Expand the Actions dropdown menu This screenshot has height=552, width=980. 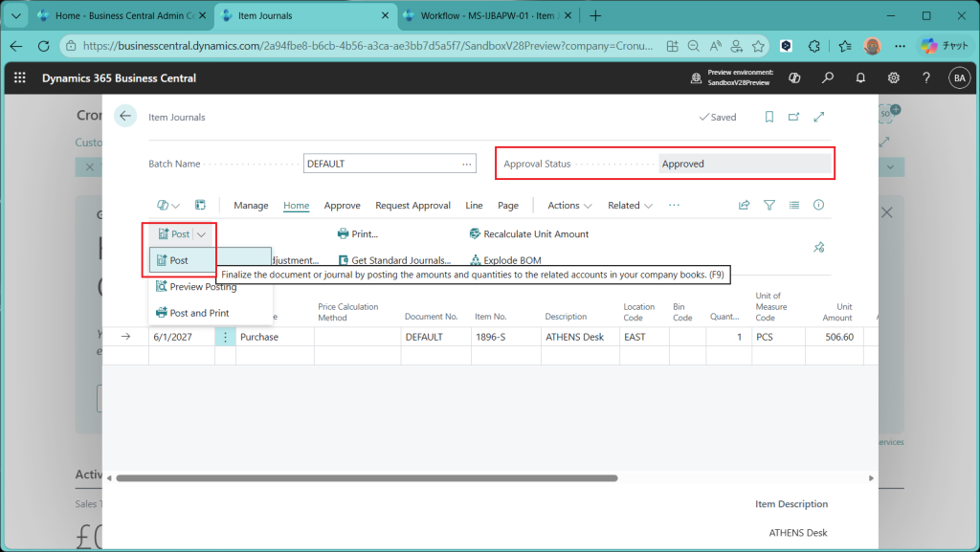[569, 206]
